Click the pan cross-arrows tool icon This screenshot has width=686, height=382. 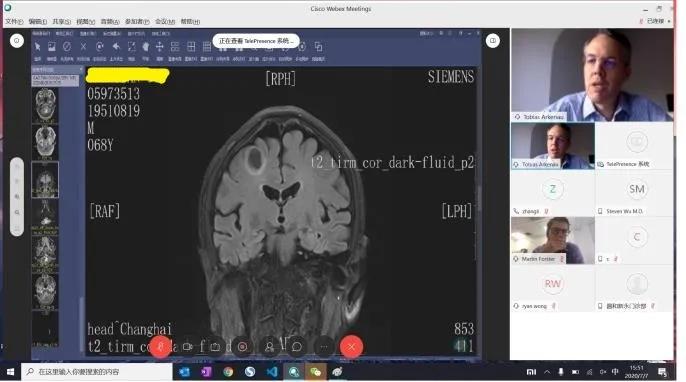(159, 46)
